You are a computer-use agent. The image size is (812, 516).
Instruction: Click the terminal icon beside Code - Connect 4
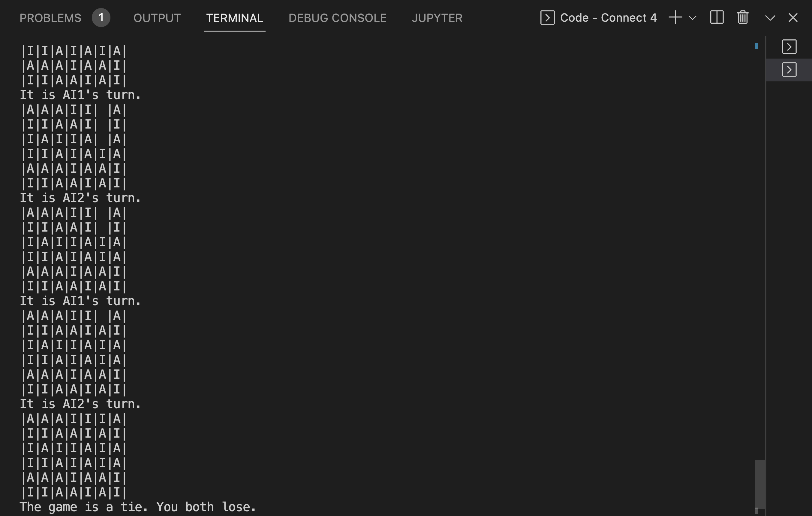click(x=547, y=17)
